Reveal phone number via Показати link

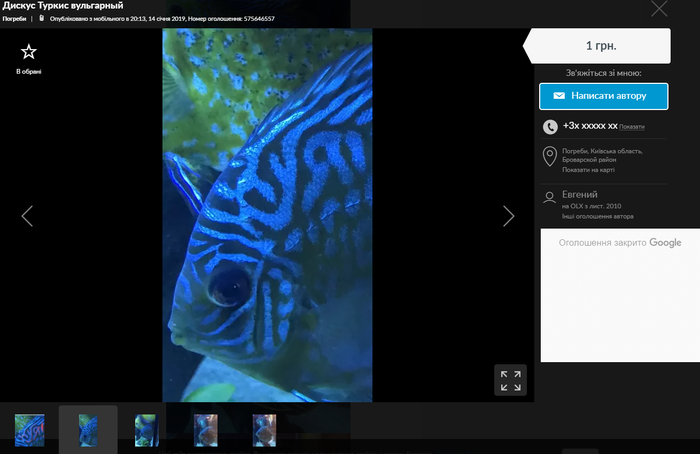[632, 127]
